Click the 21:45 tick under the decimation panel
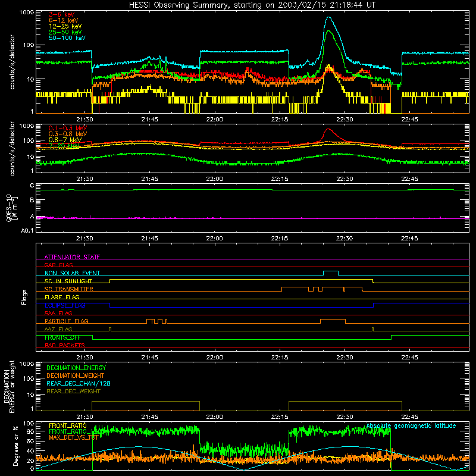 pos(150,417)
